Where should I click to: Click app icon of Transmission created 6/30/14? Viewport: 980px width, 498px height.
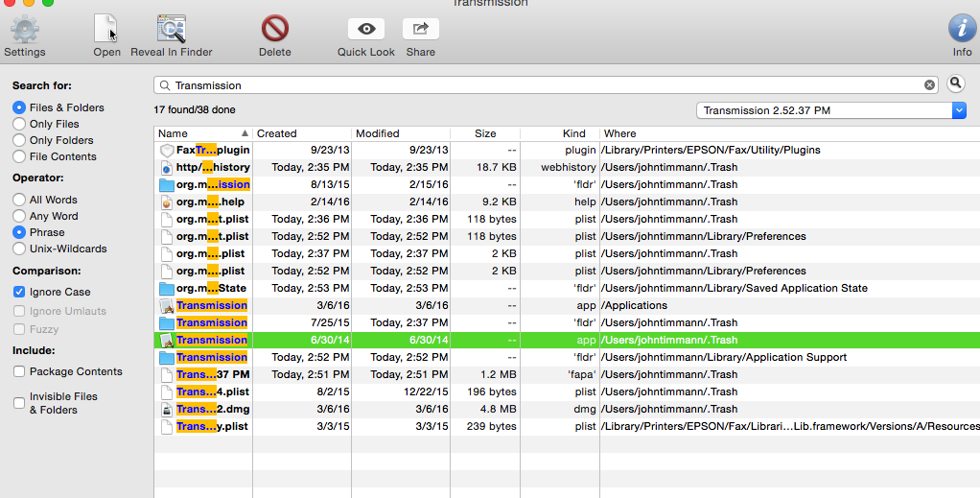tap(166, 341)
